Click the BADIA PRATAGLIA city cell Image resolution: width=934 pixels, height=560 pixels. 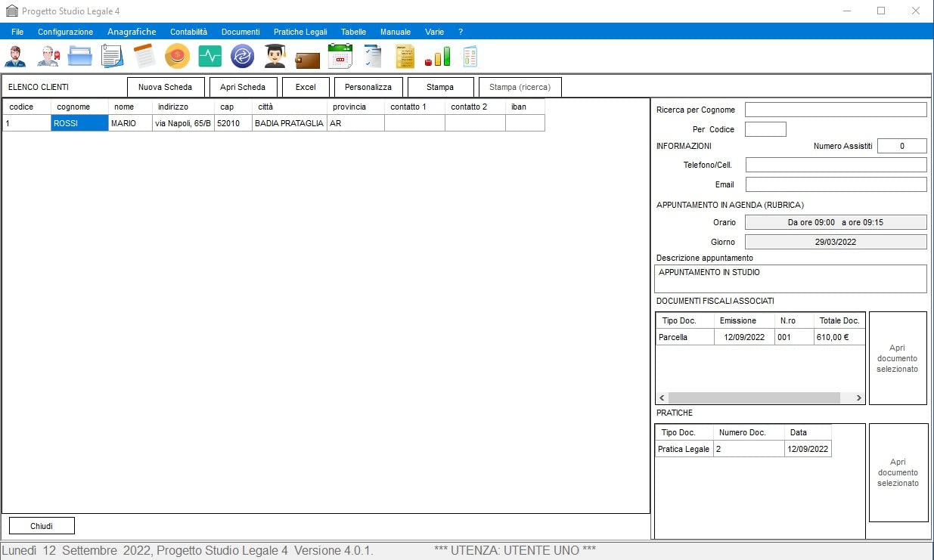coord(290,123)
